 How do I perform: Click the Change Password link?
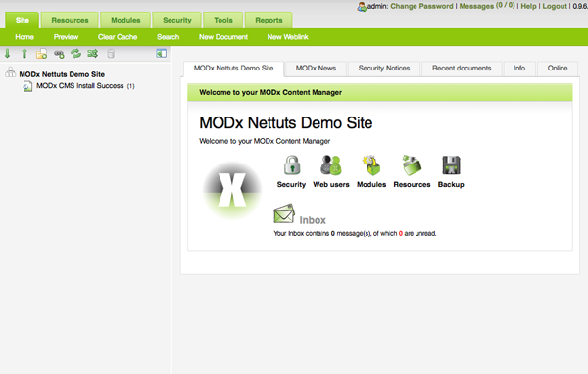[421, 7]
